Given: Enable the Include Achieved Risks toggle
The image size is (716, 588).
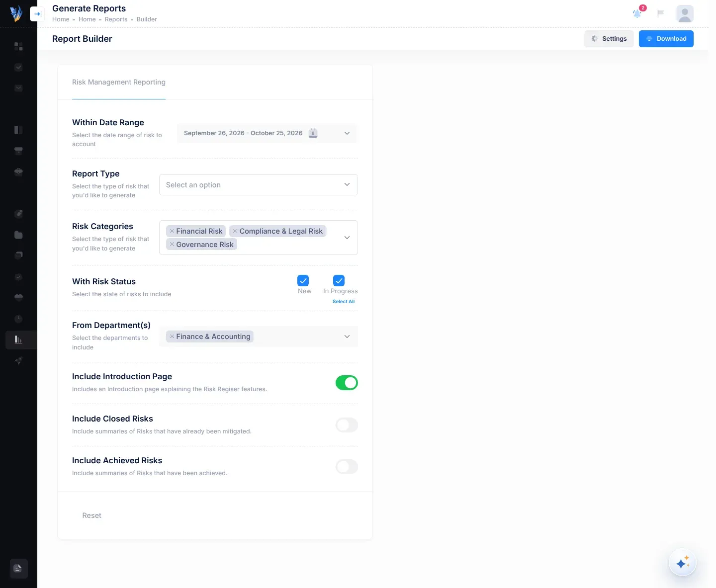Looking at the screenshot, I should point(347,467).
